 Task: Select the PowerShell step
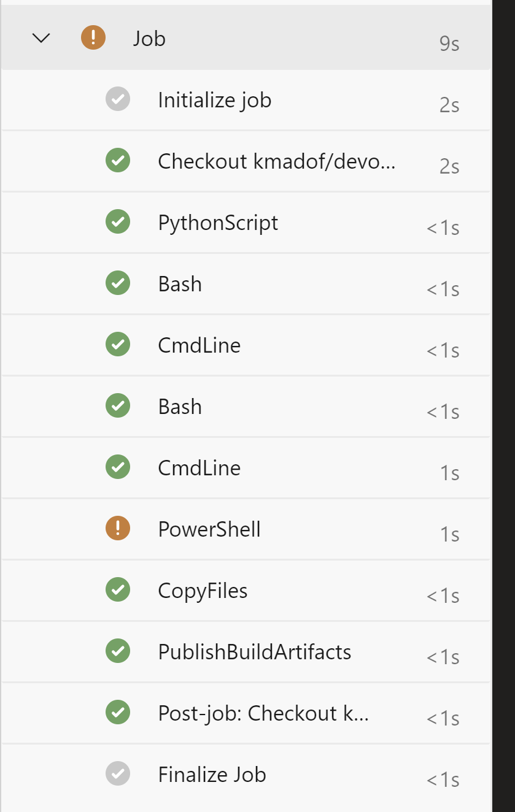(209, 529)
